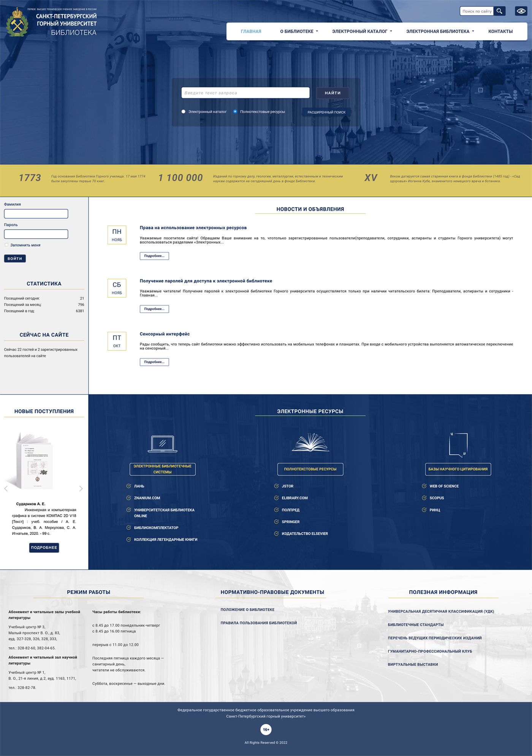Expand the Электронный каталог dropdown menu

362,32
